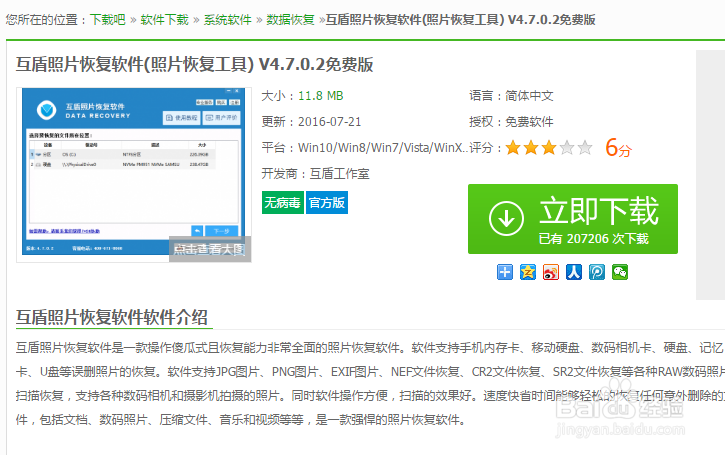
Task: Click language value 简体中文
Action: 529,96
